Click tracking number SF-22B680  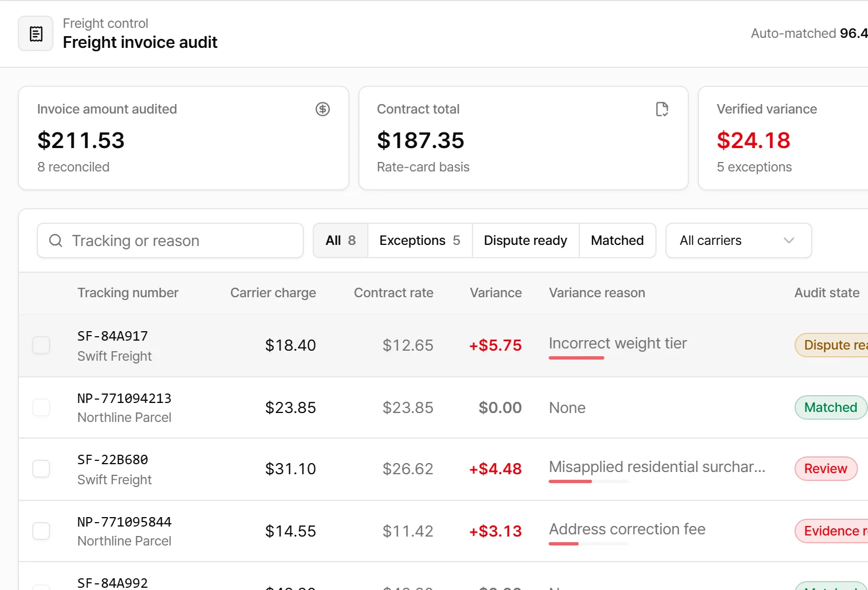112,460
